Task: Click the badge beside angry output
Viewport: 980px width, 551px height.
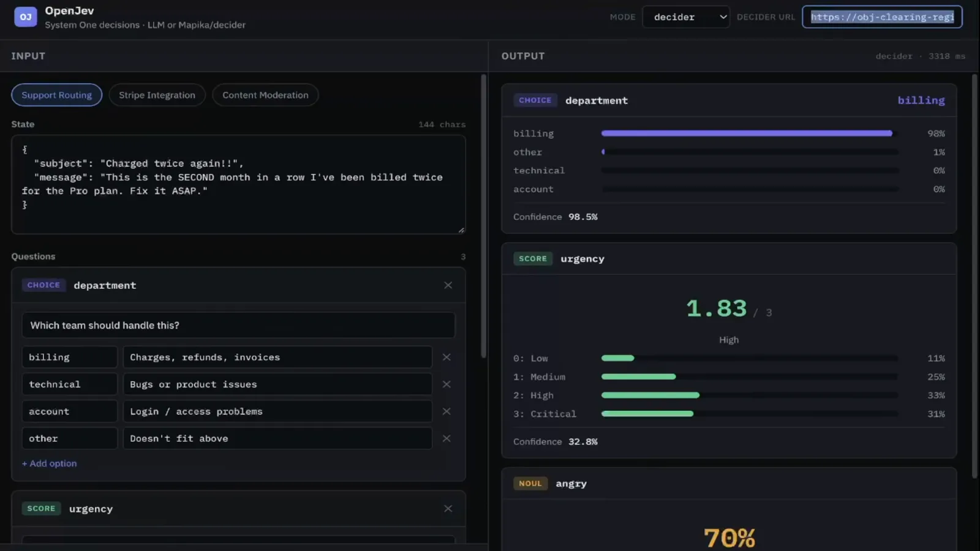Action: (530, 484)
